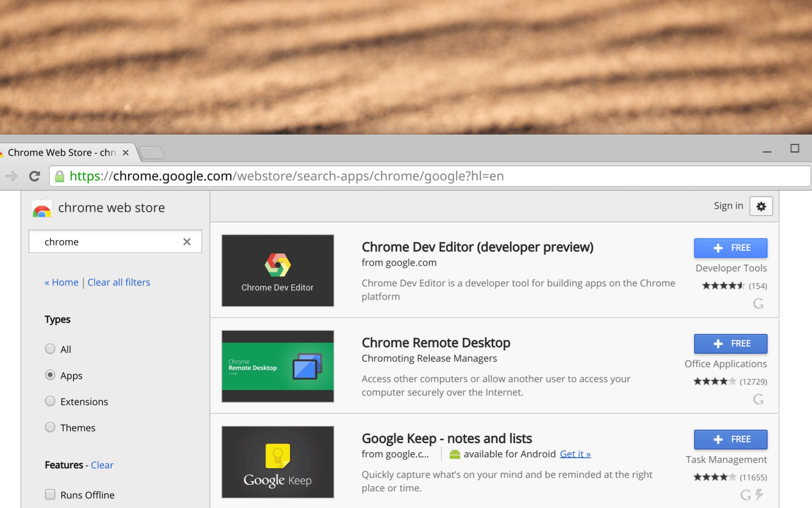Image resolution: width=812 pixels, height=508 pixels.
Task: Reload the page with the refresh icon
Action: (x=35, y=176)
